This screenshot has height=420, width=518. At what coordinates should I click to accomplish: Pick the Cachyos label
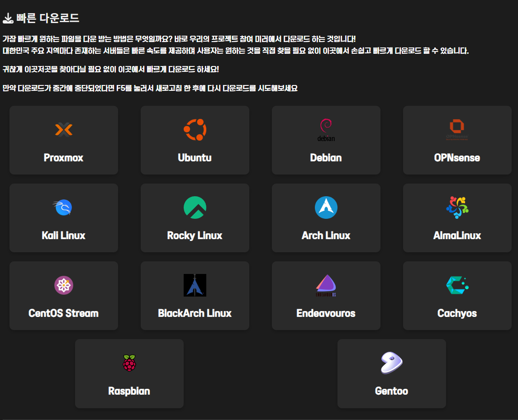457,314
